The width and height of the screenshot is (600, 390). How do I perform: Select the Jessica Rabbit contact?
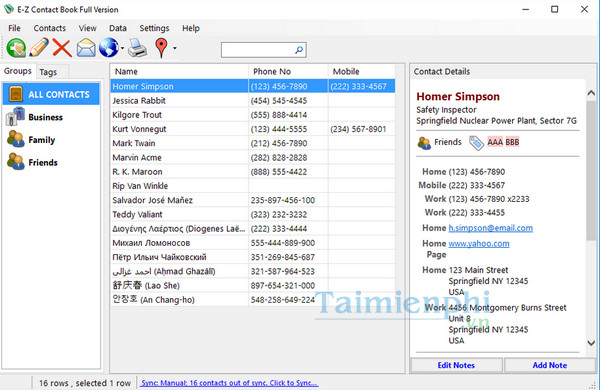pyautogui.click(x=253, y=101)
